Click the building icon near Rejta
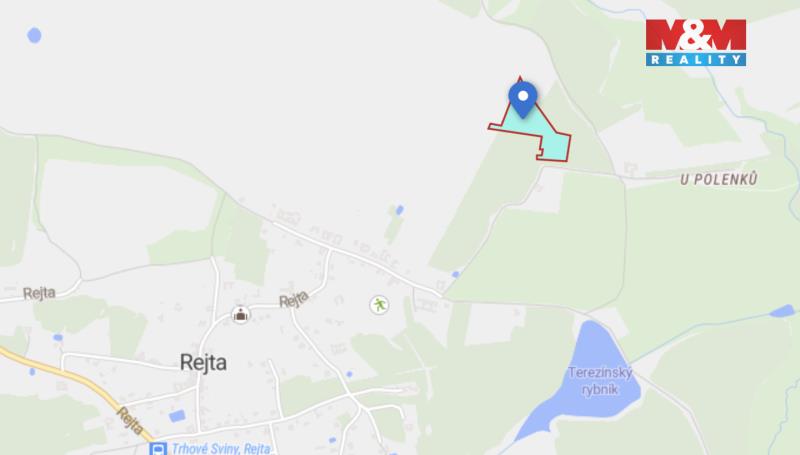Viewport: 800px width, 455px height. pos(240,314)
